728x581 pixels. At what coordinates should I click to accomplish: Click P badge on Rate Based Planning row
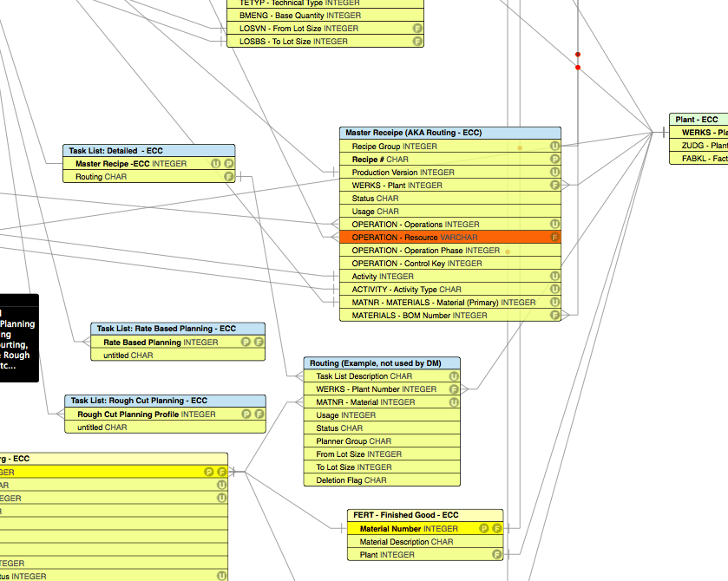point(246,342)
